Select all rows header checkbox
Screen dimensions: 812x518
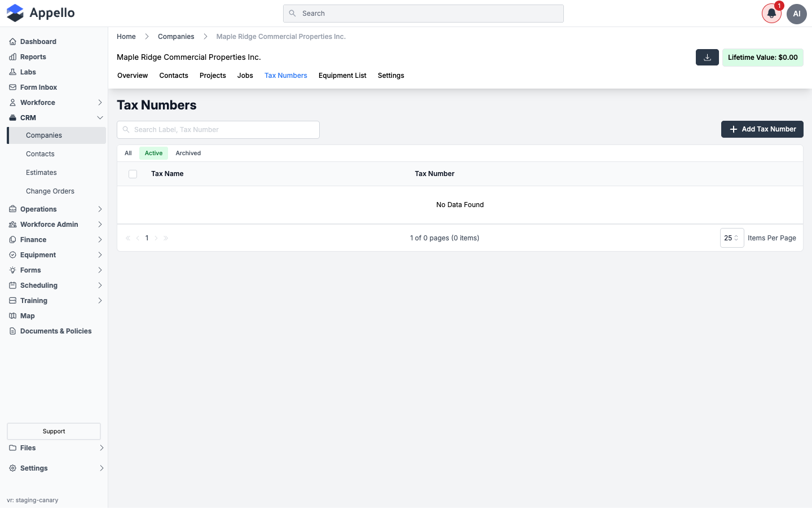tap(133, 174)
